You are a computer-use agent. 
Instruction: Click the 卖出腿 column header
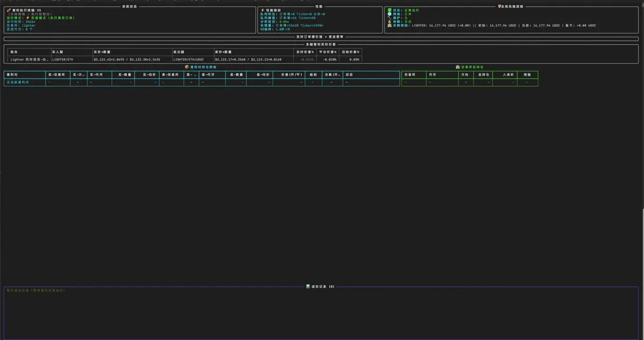[179, 51]
